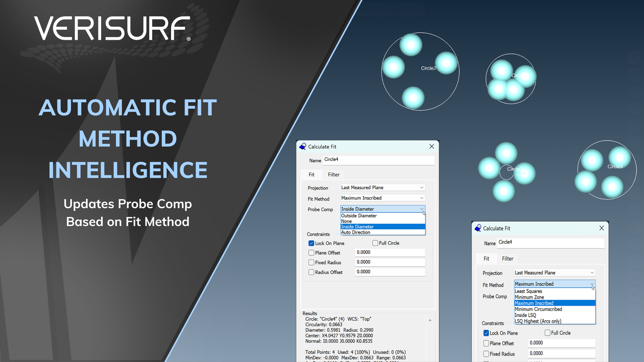Select the Circle2 label in viewport
Image resolution: width=644 pixels, height=362 pixels.
pyautogui.click(x=428, y=68)
